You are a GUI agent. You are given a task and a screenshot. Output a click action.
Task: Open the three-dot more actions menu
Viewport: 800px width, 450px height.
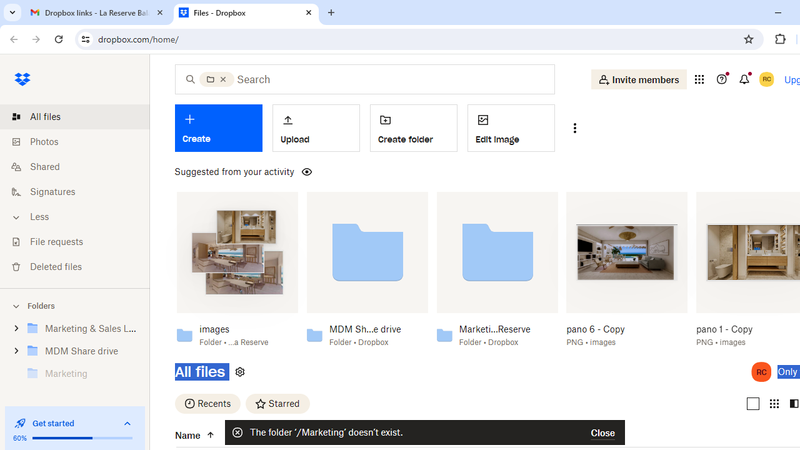tap(574, 128)
